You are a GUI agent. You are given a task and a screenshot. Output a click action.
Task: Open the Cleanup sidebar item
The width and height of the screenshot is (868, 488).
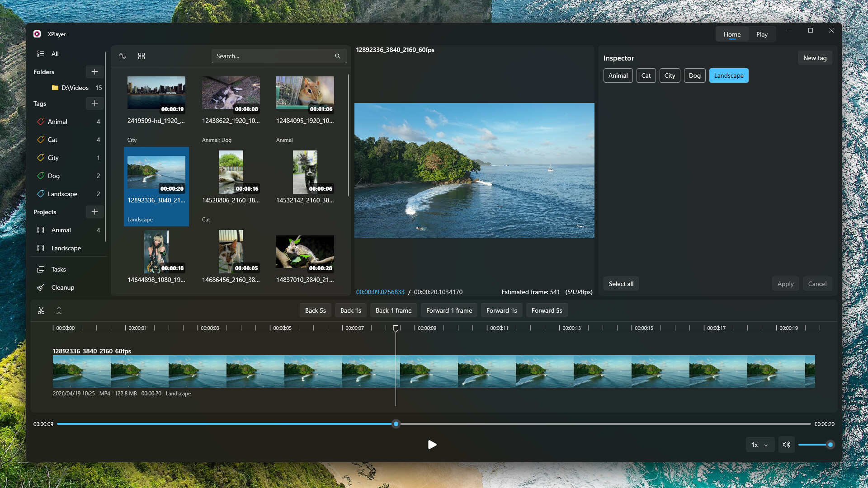click(x=63, y=287)
